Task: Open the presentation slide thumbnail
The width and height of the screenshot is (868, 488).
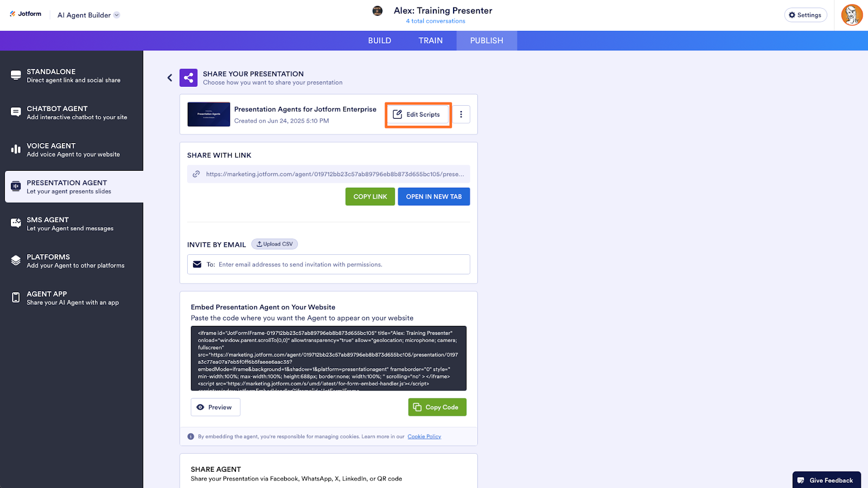Action: [x=209, y=114]
